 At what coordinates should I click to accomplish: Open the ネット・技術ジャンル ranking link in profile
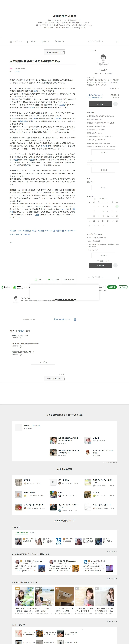(x=95, y=97)
